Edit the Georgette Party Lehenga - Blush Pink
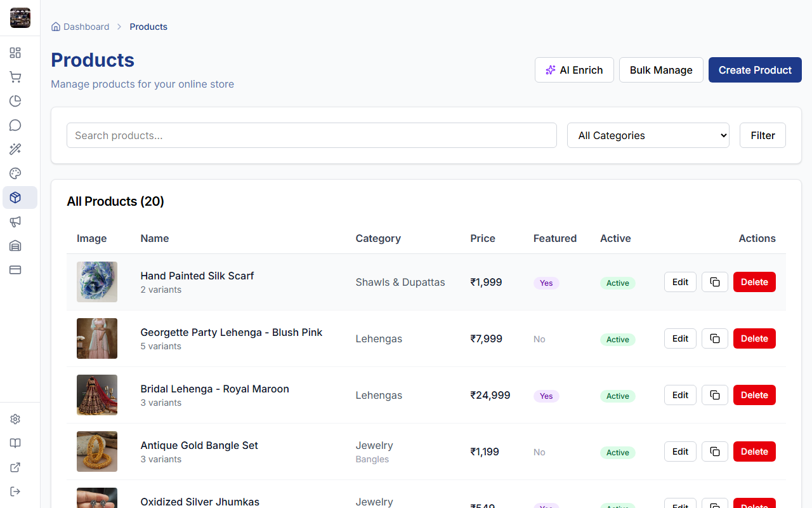This screenshot has height=508, width=812. point(680,338)
